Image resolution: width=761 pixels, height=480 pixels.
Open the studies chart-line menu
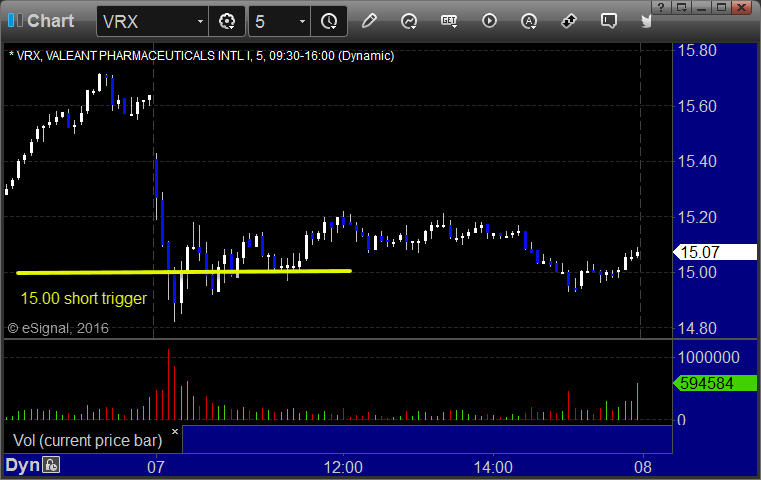[409, 21]
